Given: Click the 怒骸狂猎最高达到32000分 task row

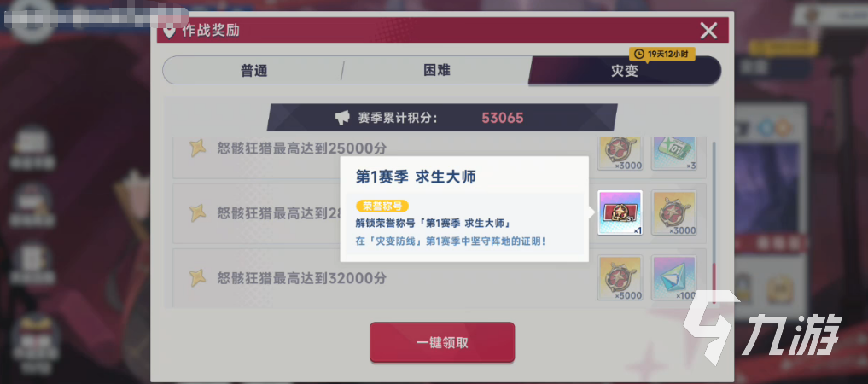Looking at the screenshot, I should [x=440, y=278].
